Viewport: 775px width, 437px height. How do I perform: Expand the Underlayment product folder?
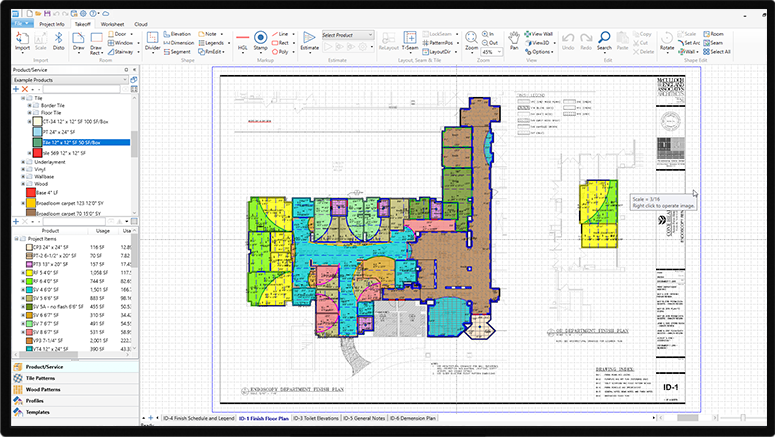coord(24,160)
